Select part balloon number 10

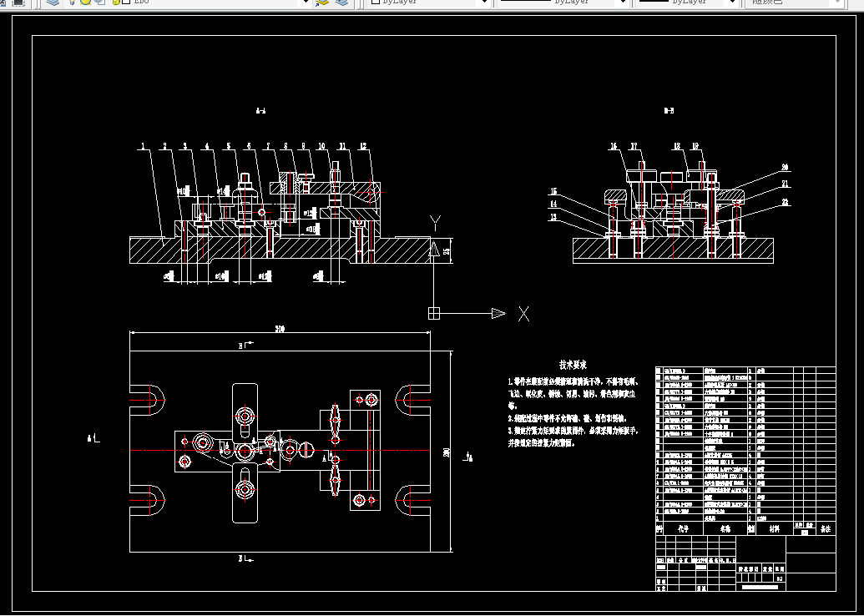pyautogui.click(x=321, y=147)
